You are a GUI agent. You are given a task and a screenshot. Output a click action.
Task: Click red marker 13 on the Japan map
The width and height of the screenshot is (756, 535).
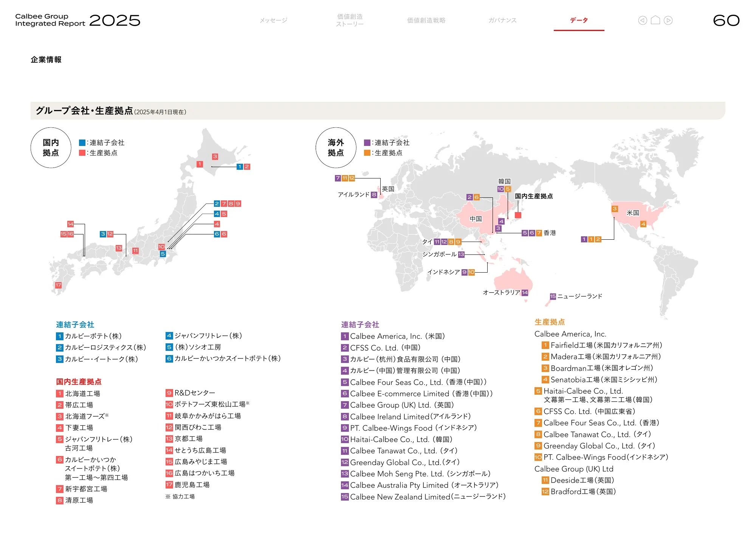pos(119,248)
